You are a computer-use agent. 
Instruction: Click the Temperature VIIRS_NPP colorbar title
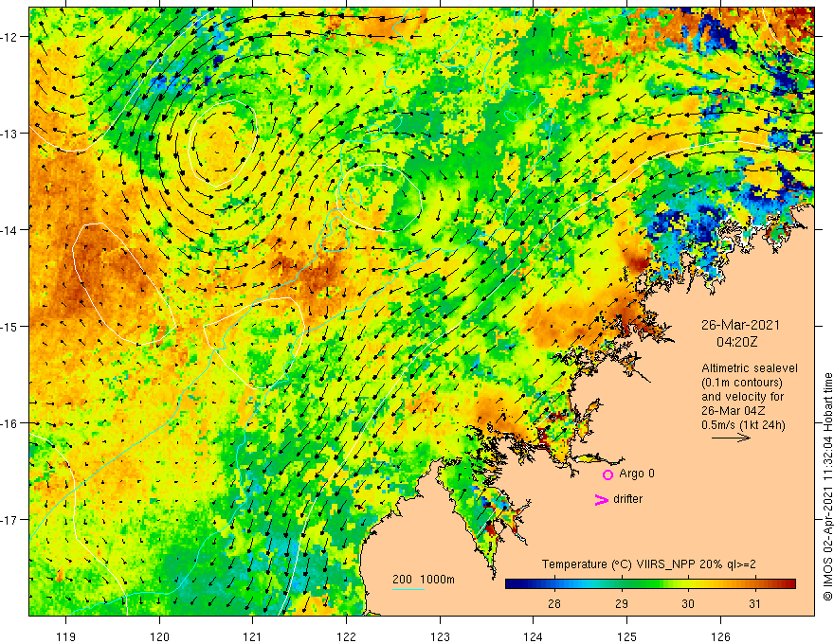(x=648, y=564)
